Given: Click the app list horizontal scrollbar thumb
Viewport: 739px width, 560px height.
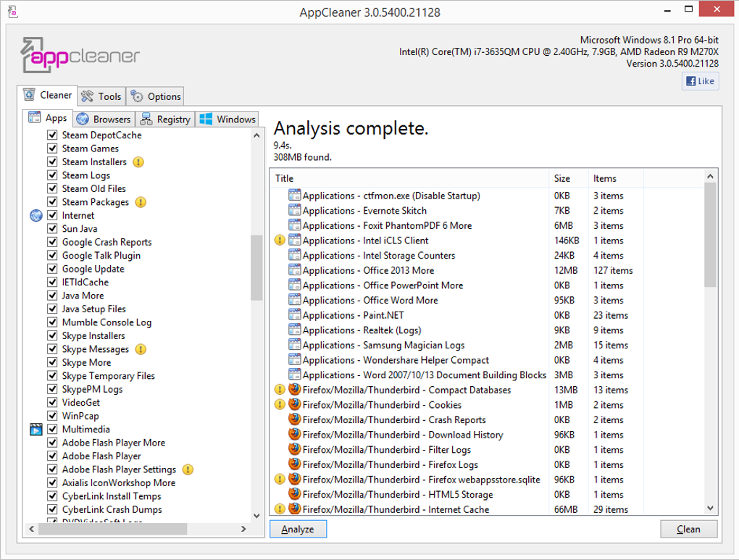Looking at the screenshot, I should [x=112, y=529].
